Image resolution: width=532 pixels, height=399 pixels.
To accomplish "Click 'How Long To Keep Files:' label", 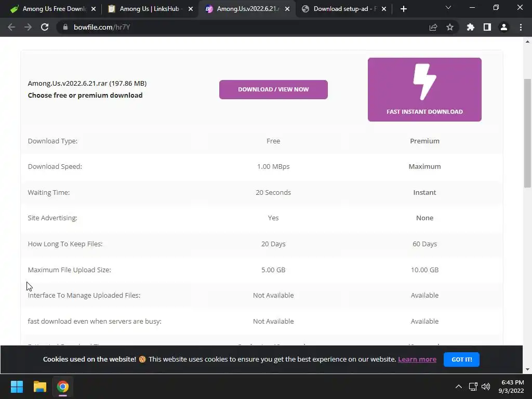I will click(x=65, y=244).
